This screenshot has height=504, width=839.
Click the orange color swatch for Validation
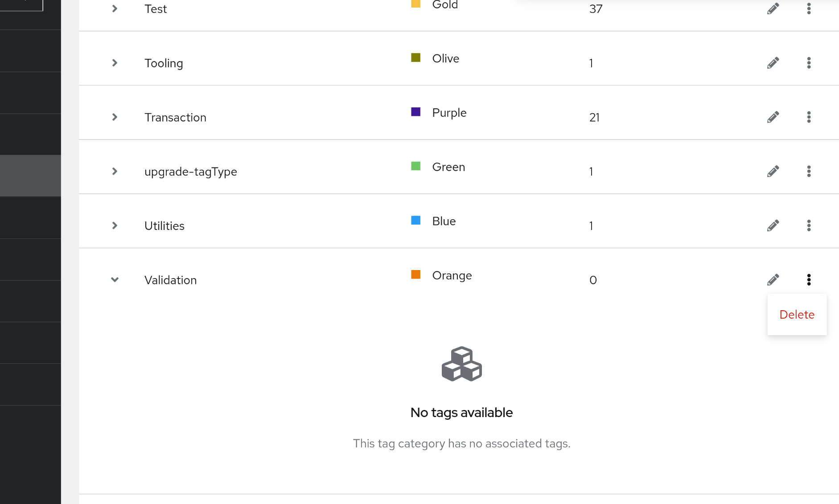coord(415,275)
